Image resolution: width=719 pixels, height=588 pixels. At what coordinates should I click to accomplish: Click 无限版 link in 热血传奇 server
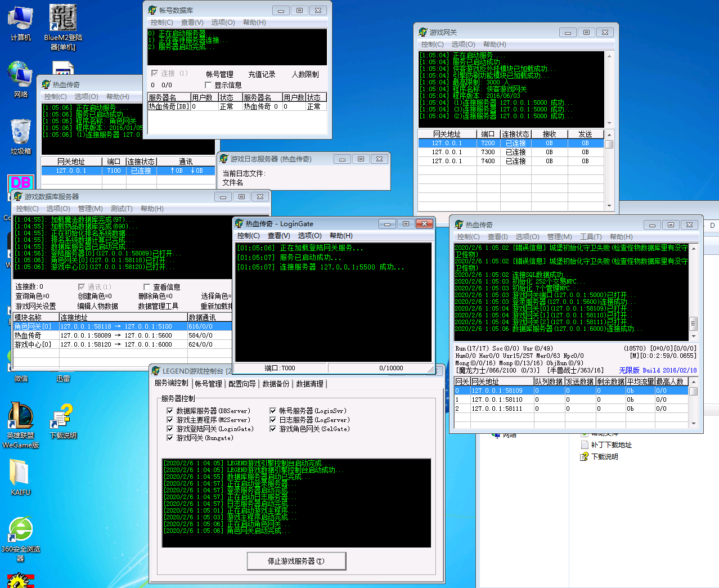(x=629, y=370)
